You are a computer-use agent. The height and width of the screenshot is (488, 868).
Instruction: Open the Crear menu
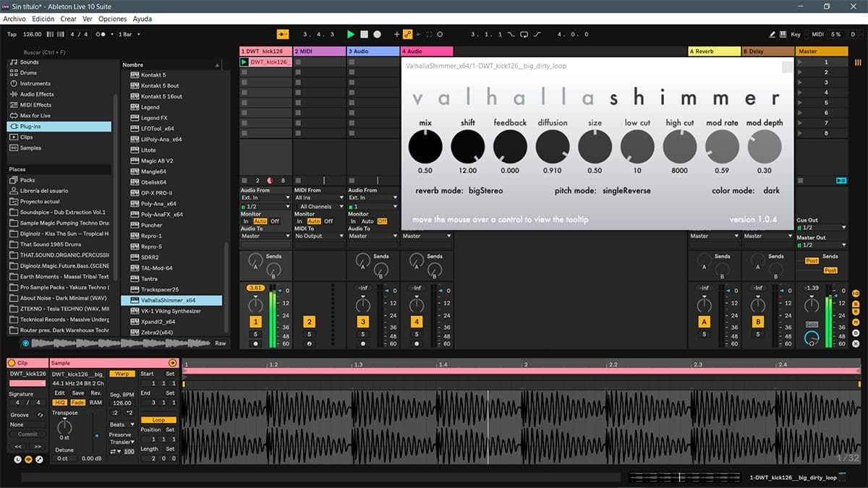point(69,19)
